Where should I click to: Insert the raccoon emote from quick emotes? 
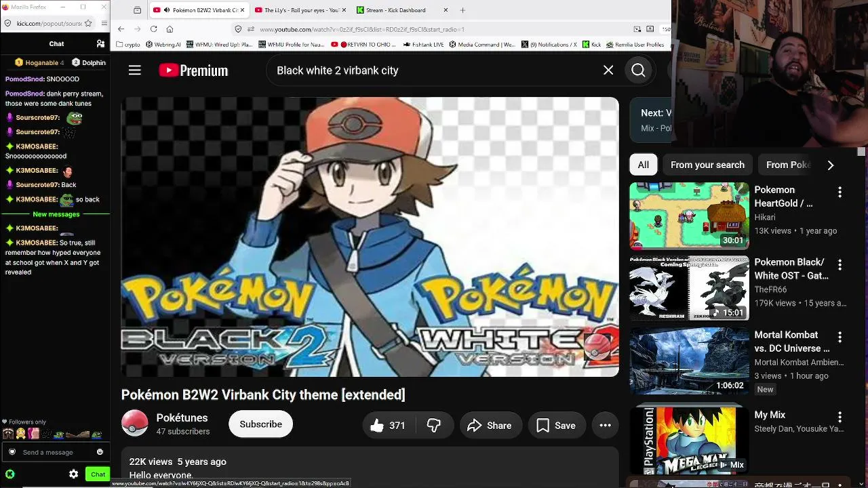(8, 434)
